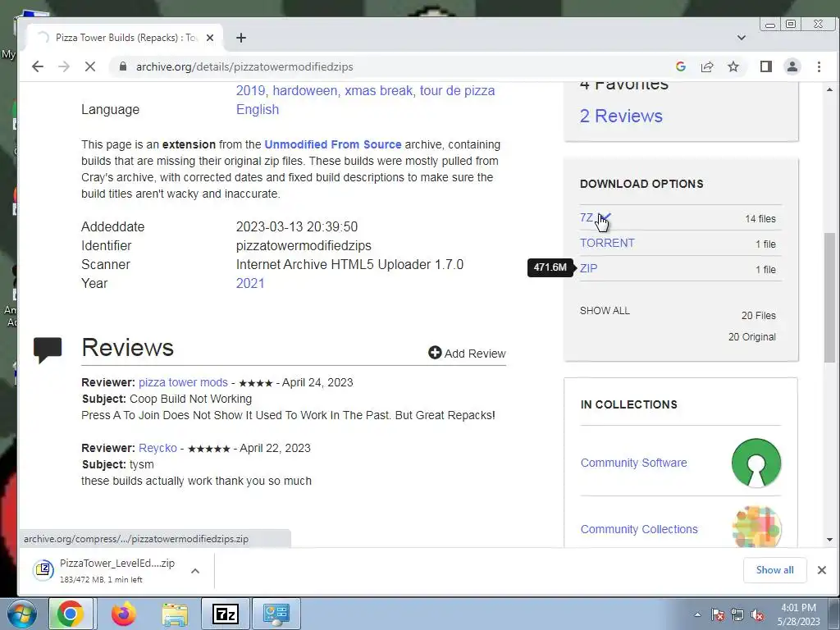Click the hardoween topic link

pyautogui.click(x=305, y=90)
